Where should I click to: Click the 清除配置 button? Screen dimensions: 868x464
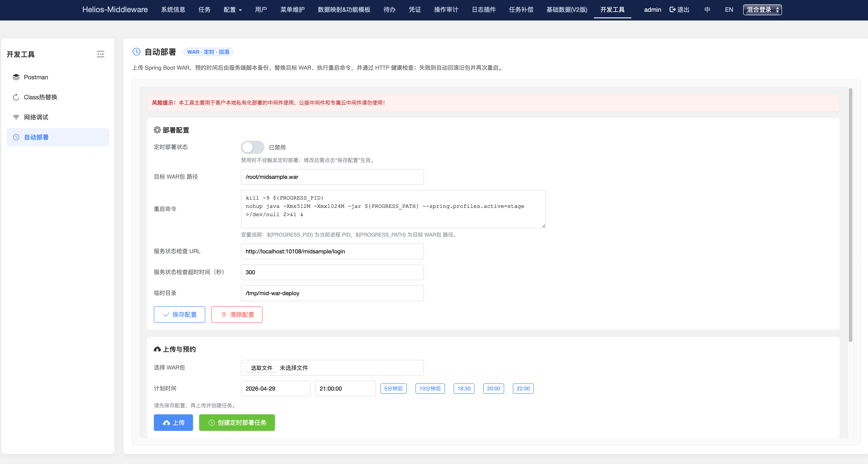(x=237, y=314)
